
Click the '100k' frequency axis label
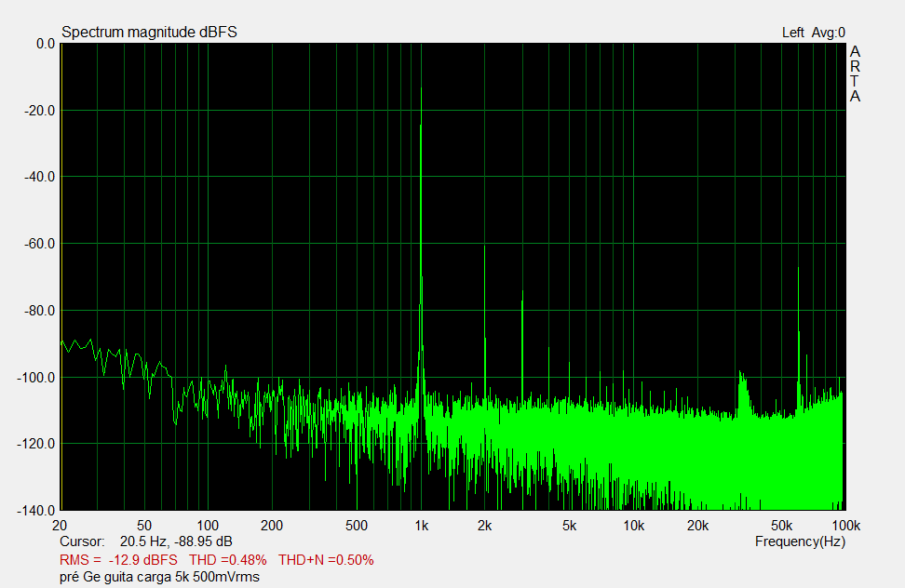point(845,526)
